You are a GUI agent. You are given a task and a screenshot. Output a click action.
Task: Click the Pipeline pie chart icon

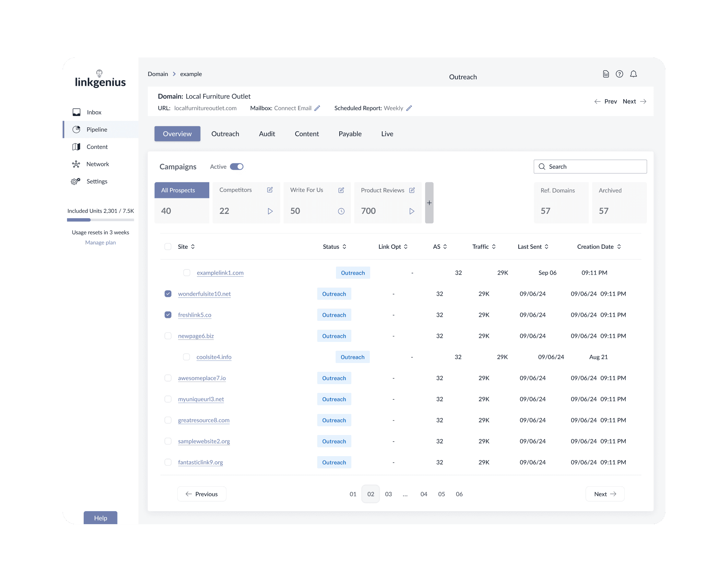tap(76, 129)
